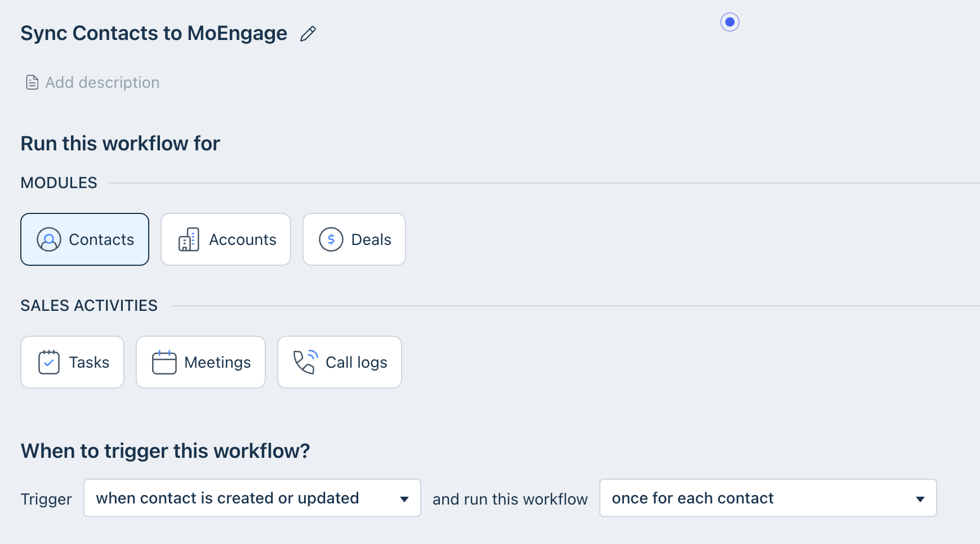This screenshot has width=980, height=544.
Task: Choose the Call logs sales activity
Action: [340, 362]
